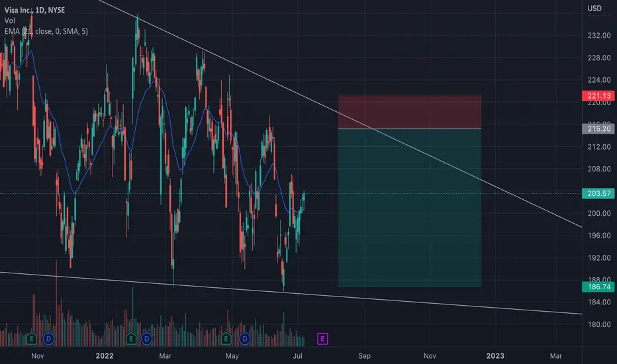This screenshot has width=617, height=364.
Task: Select the green profit zone of the short position
Action: point(410,208)
